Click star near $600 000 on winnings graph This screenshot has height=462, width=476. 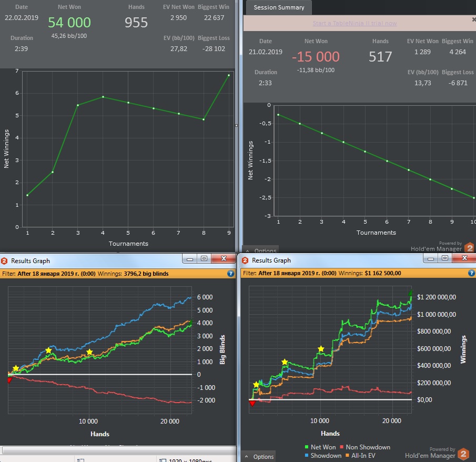point(321,349)
